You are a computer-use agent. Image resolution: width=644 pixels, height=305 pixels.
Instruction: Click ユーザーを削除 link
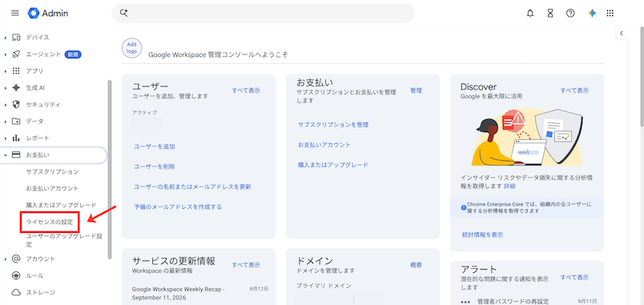[155, 167]
